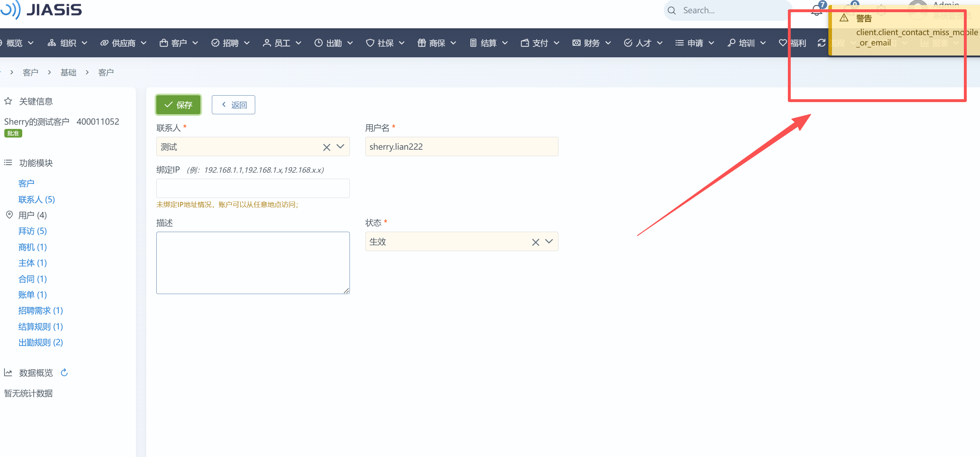
Task: Click the refresh icon beside 数据概览
Action: coord(64,372)
